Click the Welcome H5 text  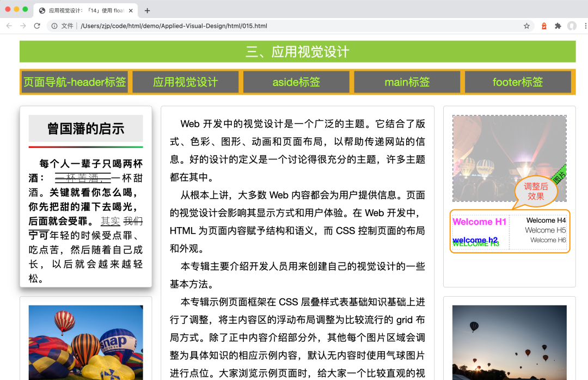click(x=545, y=230)
